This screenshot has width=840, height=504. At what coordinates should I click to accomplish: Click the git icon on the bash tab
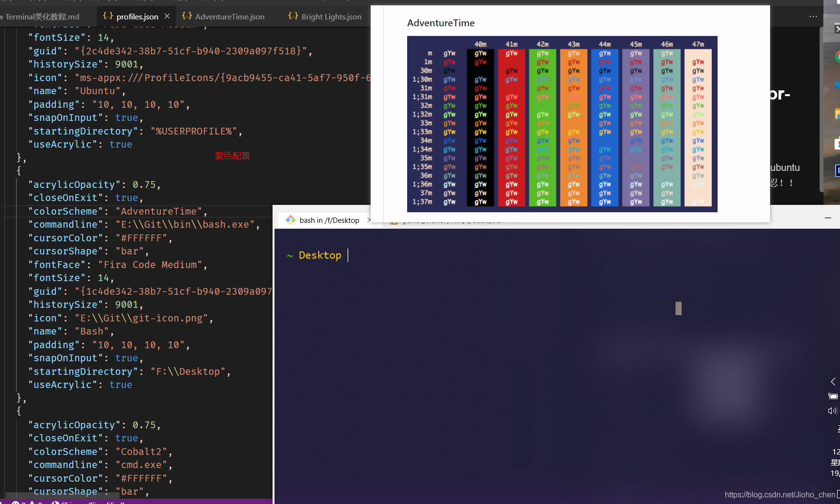pos(291,220)
